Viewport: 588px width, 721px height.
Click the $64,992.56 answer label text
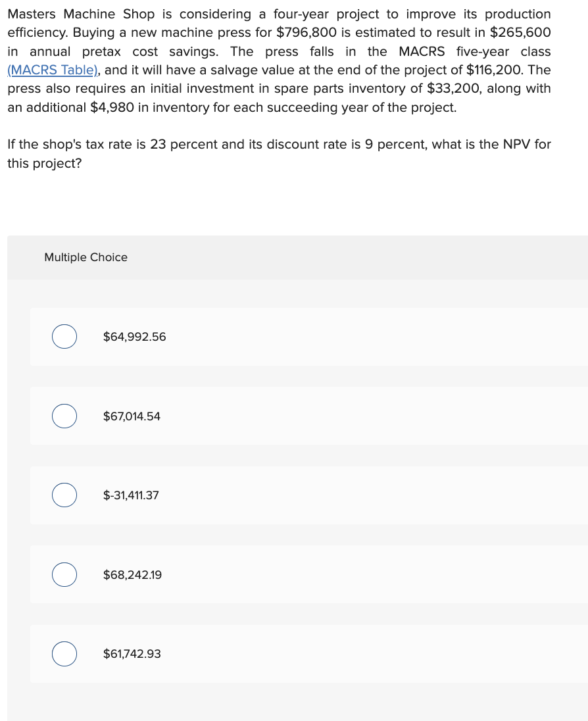pyautogui.click(x=134, y=337)
